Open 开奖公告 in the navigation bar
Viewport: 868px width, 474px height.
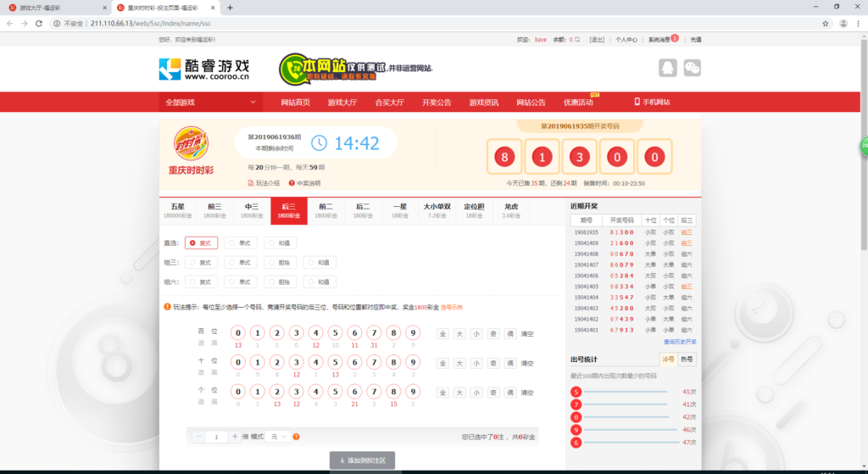tap(437, 102)
